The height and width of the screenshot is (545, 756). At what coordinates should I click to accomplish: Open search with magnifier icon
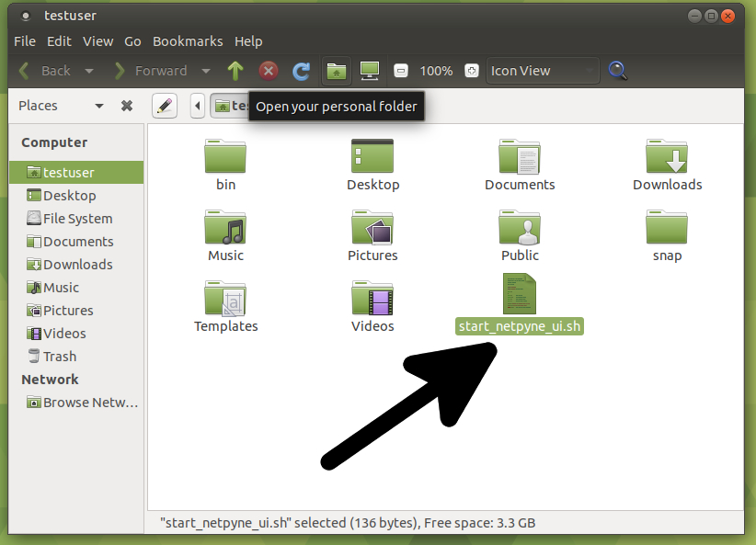[x=618, y=71]
